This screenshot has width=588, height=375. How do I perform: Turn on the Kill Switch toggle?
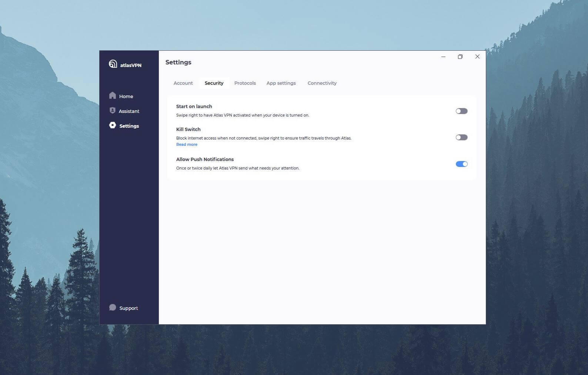coord(462,137)
